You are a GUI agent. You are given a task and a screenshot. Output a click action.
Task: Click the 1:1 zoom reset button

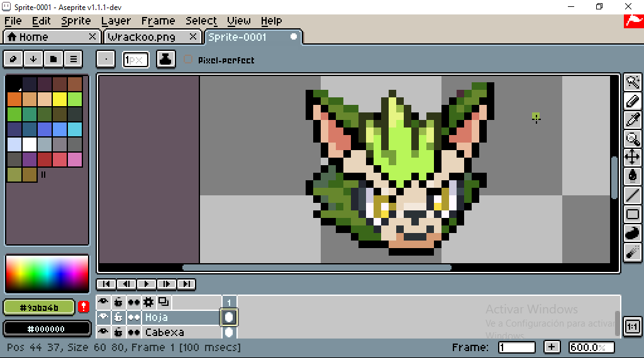(633, 327)
